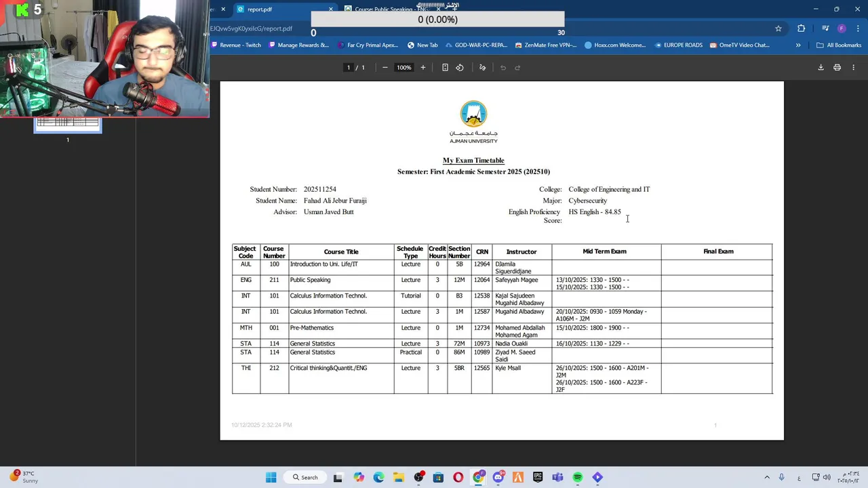Open the ZenMate Free VPN bookmark
This screenshot has height=488, width=868.
click(x=546, y=45)
